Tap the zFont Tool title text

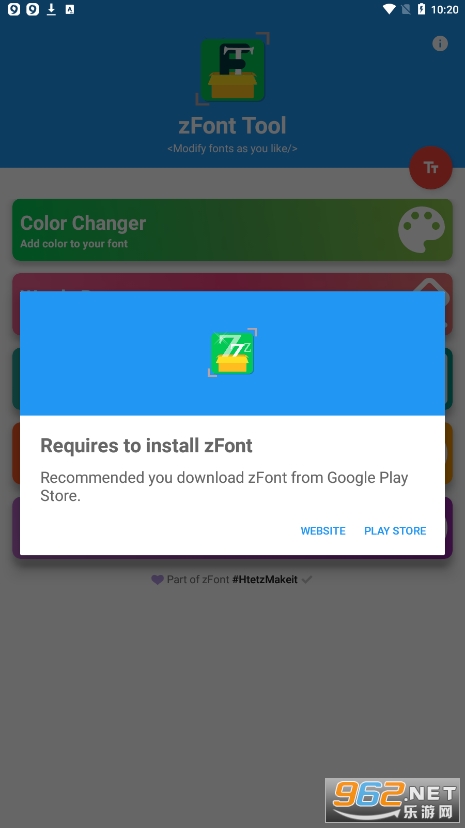point(232,126)
